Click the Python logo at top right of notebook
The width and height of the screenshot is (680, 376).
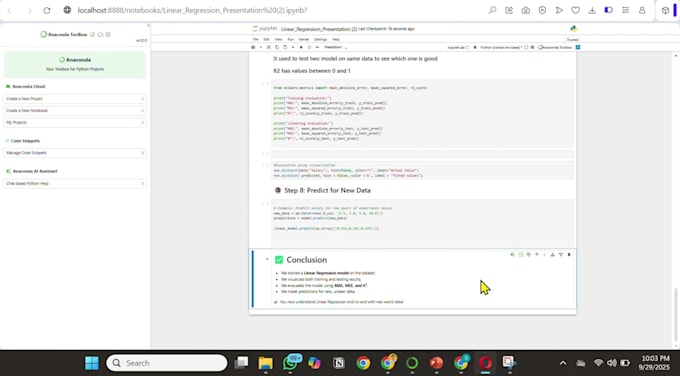pos(573,29)
